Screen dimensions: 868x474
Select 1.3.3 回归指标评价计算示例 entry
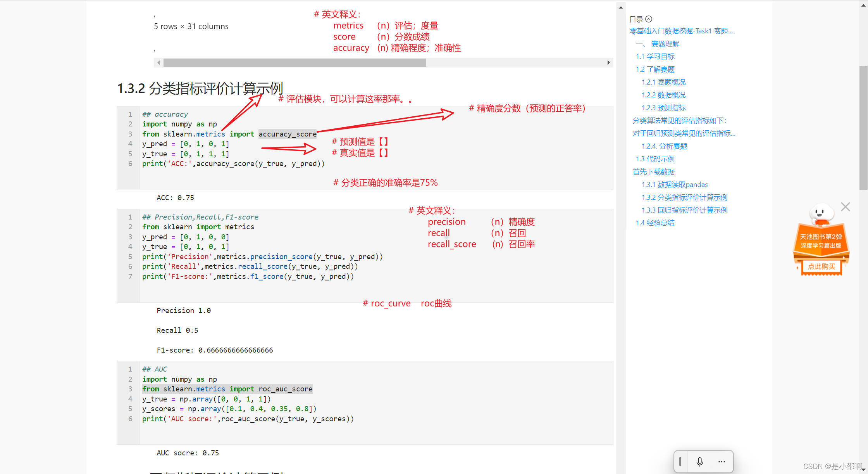pos(684,210)
